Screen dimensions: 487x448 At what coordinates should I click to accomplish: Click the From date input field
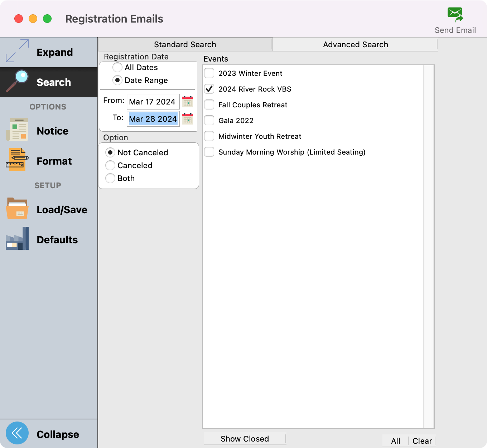tap(153, 102)
